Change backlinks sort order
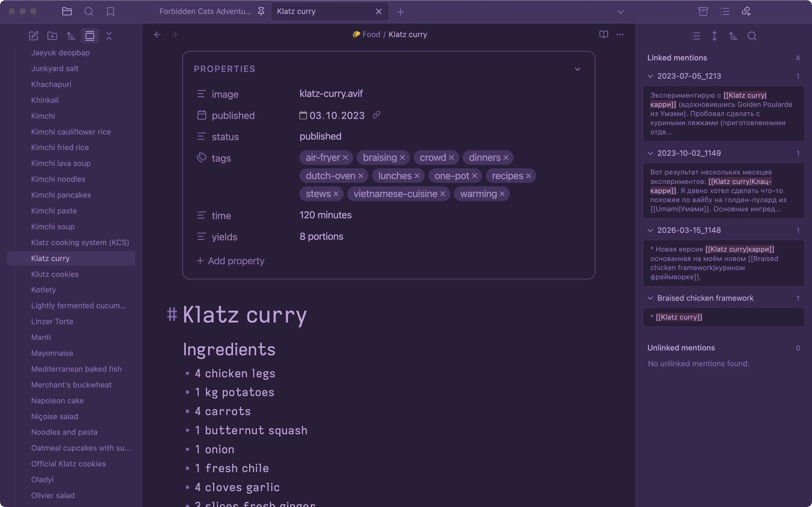The height and width of the screenshot is (507, 812). click(733, 36)
